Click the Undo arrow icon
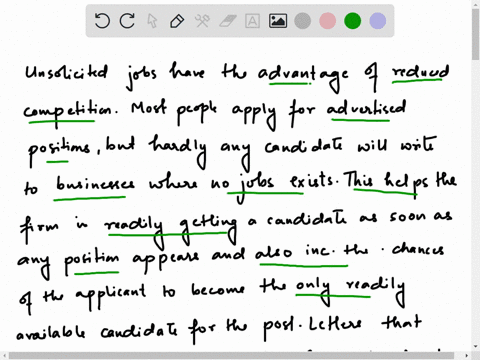Viewport: 480px width, 360px height. point(102,21)
